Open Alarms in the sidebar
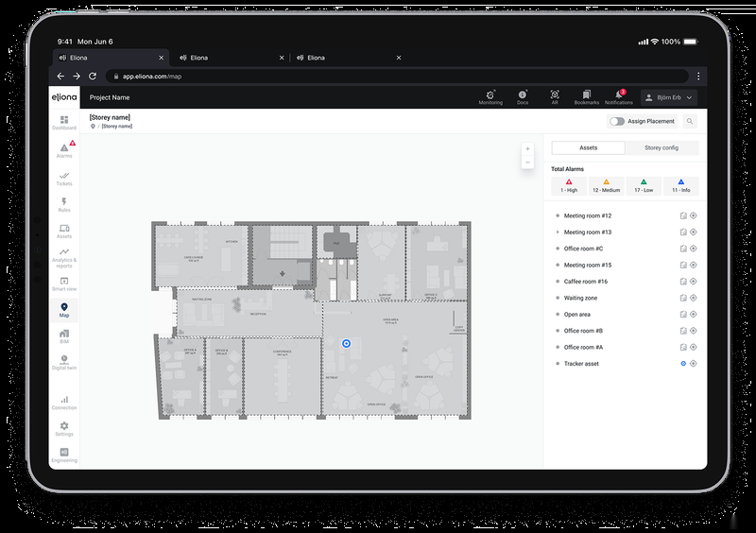 coord(64,150)
